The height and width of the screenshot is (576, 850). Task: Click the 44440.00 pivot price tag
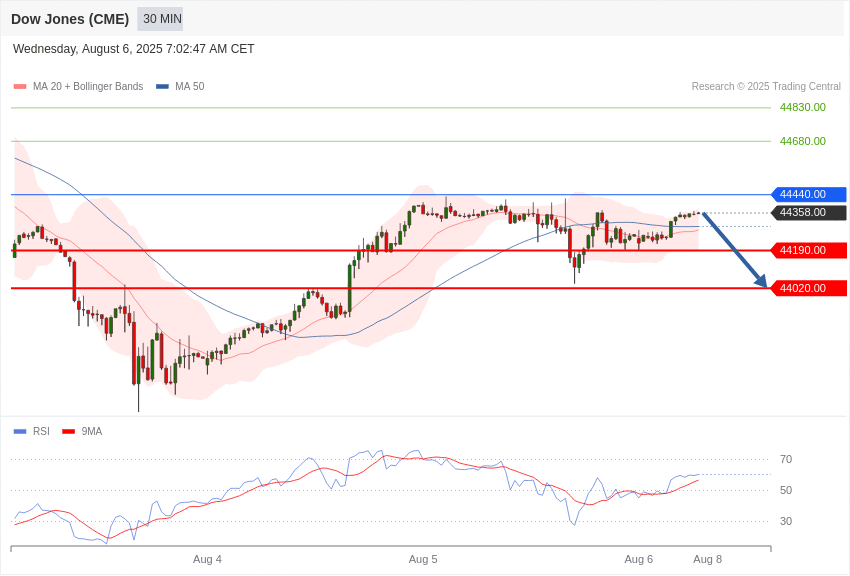[x=808, y=194]
